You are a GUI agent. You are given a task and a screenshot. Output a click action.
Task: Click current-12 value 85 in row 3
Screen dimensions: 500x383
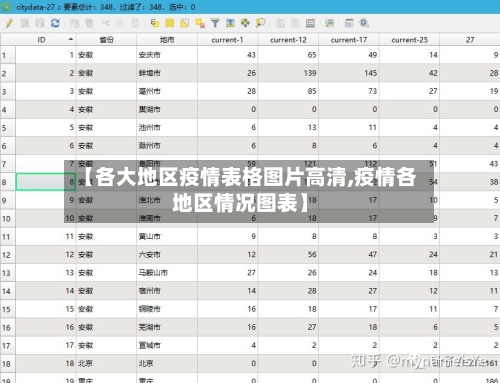(288, 91)
